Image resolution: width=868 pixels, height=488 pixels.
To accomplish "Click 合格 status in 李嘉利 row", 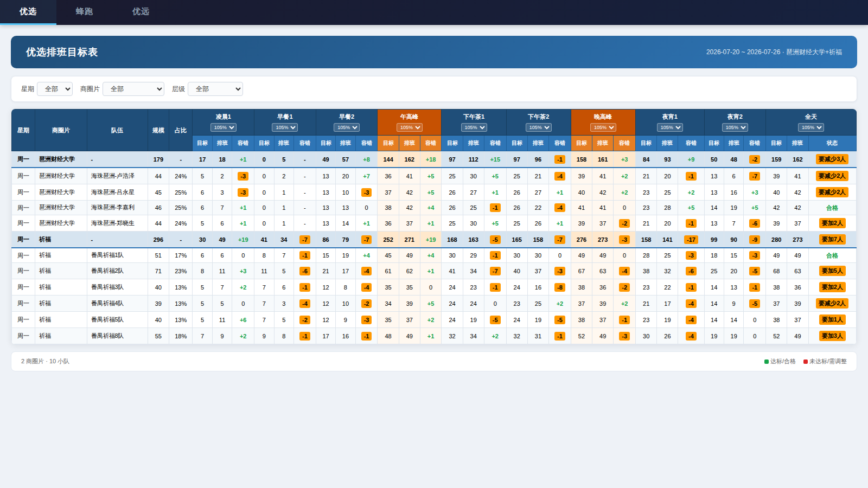I will pyautogui.click(x=832, y=208).
